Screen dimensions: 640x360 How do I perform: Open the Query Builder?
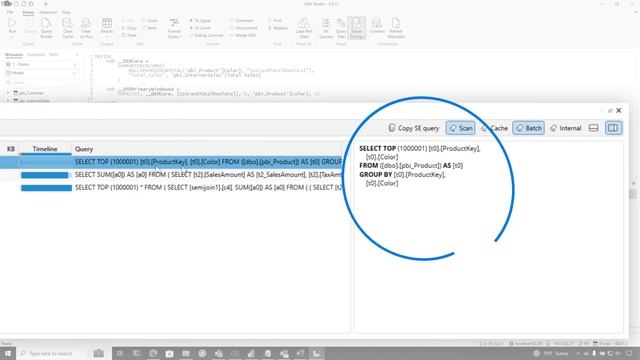[47, 28]
